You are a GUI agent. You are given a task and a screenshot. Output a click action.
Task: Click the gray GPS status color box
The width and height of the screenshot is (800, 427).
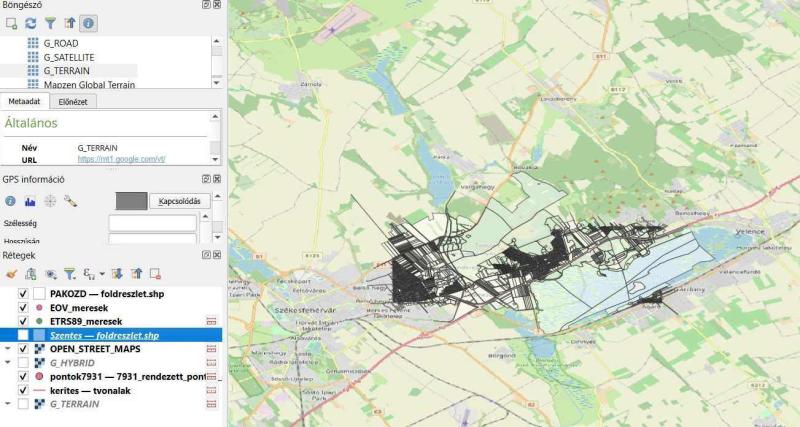[x=131, y=201]
